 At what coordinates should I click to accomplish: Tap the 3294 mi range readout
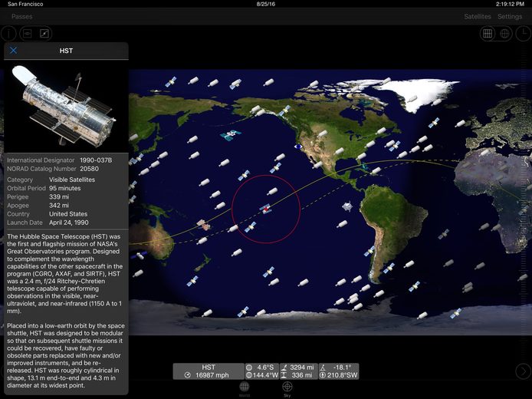pyautogui.click(x=298, y=368)
